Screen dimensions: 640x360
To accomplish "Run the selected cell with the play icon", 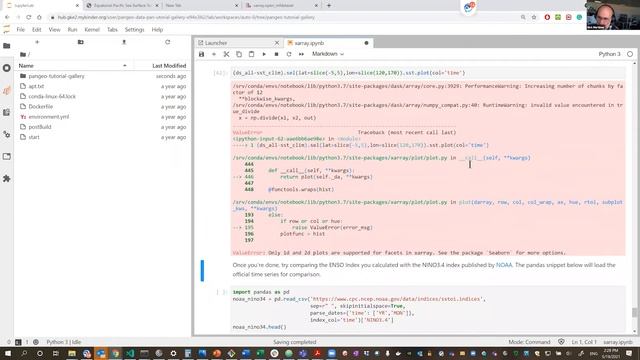I will (264, 54).
